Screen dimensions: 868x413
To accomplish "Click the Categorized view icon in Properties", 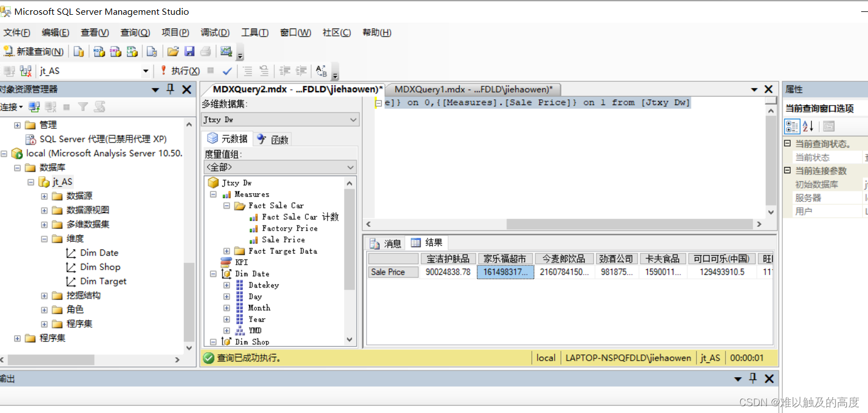I will pos(792,126).
